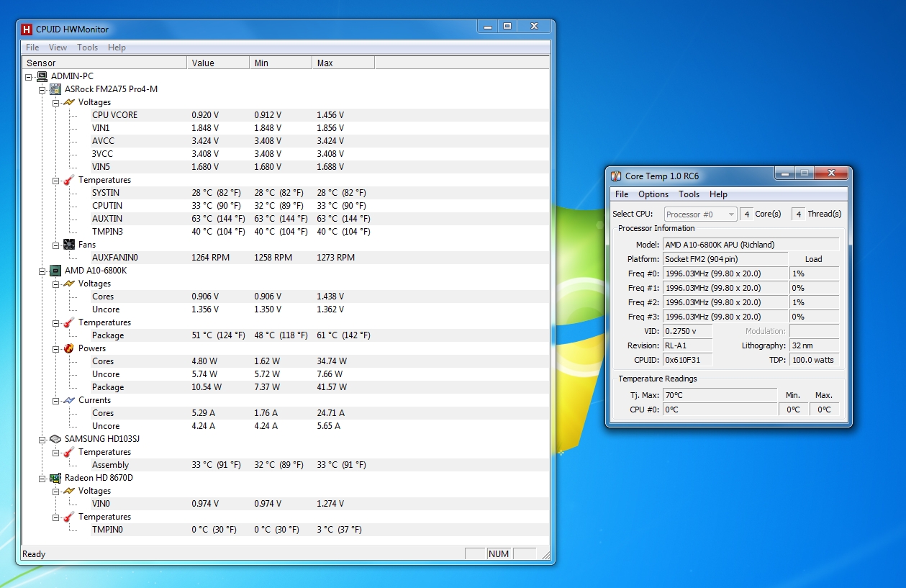Click the Model field showing AMD A10-6800K APU
The image size is (906, 588).
750,245
